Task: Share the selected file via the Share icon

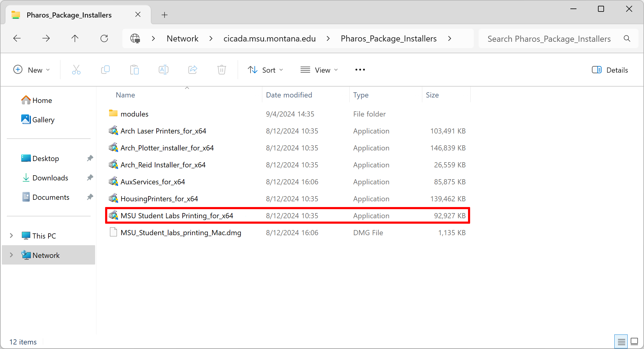Action: pos(193,70)
